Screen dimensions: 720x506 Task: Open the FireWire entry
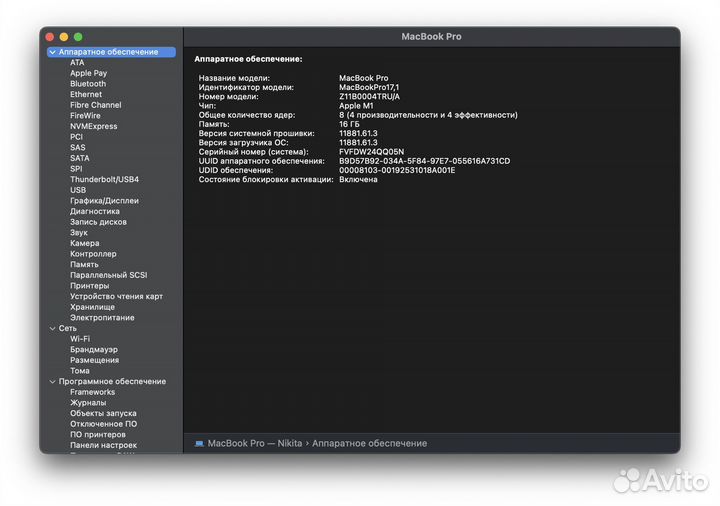[85, 116]
